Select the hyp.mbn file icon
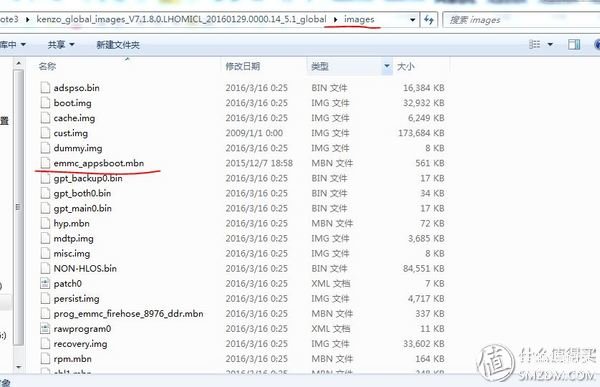600x387 pixels. pos(45,223)
